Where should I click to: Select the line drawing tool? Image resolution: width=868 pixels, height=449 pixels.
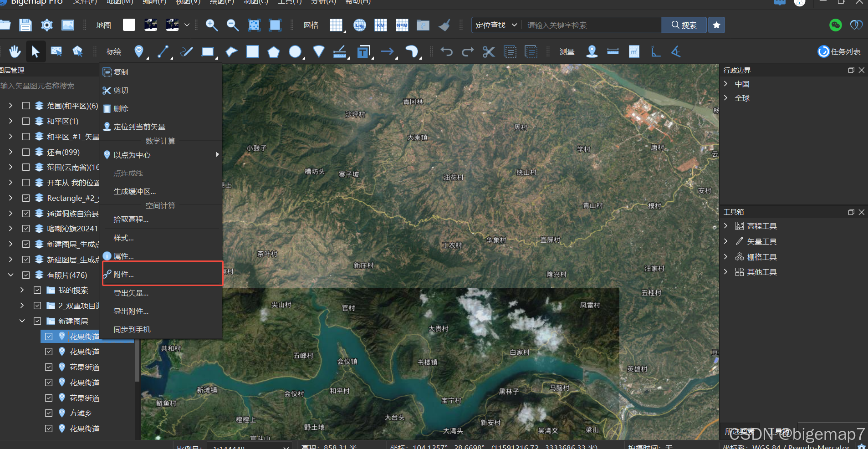tap(163, 51)
